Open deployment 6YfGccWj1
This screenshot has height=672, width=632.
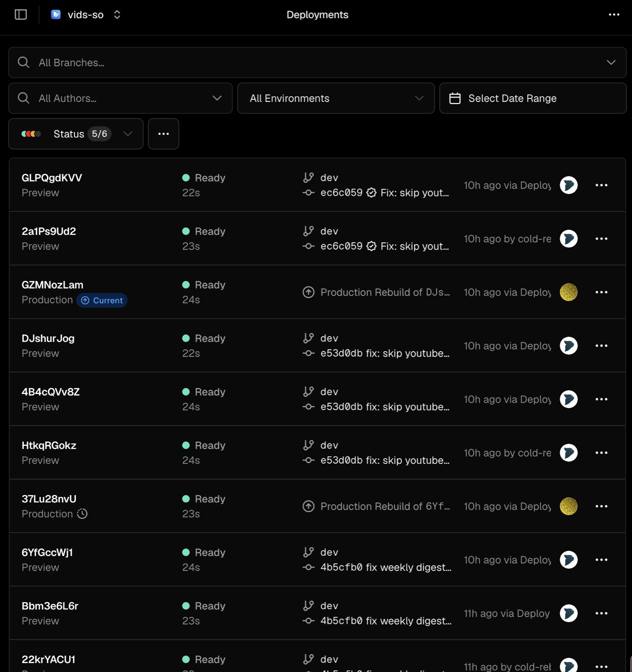(x=47, y=553)
